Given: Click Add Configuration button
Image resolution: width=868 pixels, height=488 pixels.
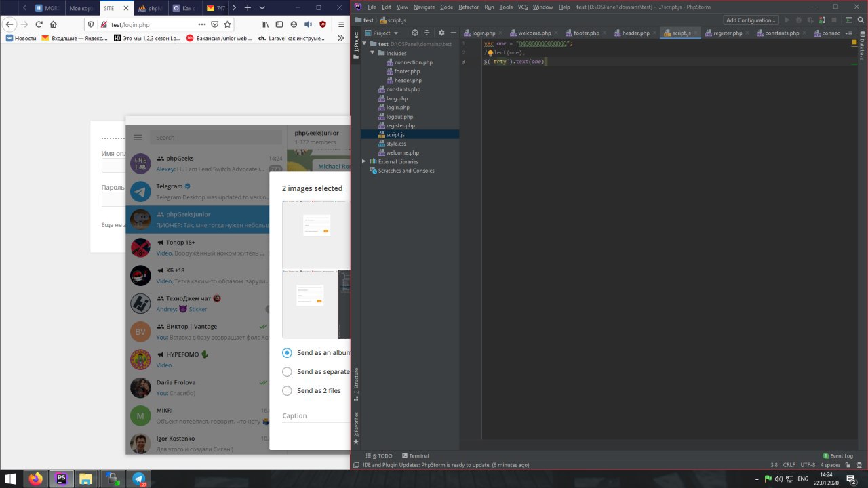Looking at the screenshot, I should click(x=751, y=20).
